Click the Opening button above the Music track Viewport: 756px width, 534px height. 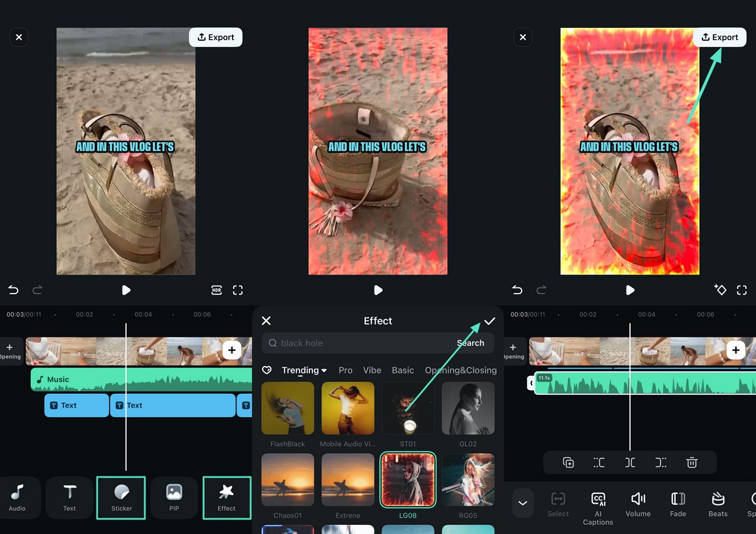coord(10,351)
